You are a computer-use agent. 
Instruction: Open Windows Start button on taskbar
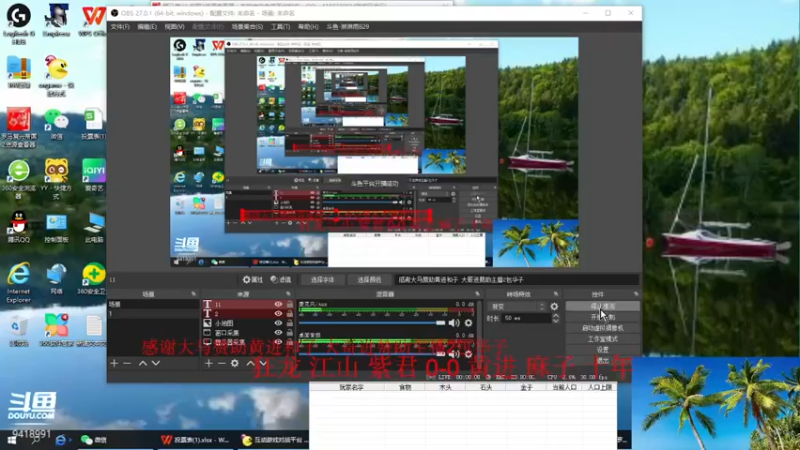[x=11, y=440]
